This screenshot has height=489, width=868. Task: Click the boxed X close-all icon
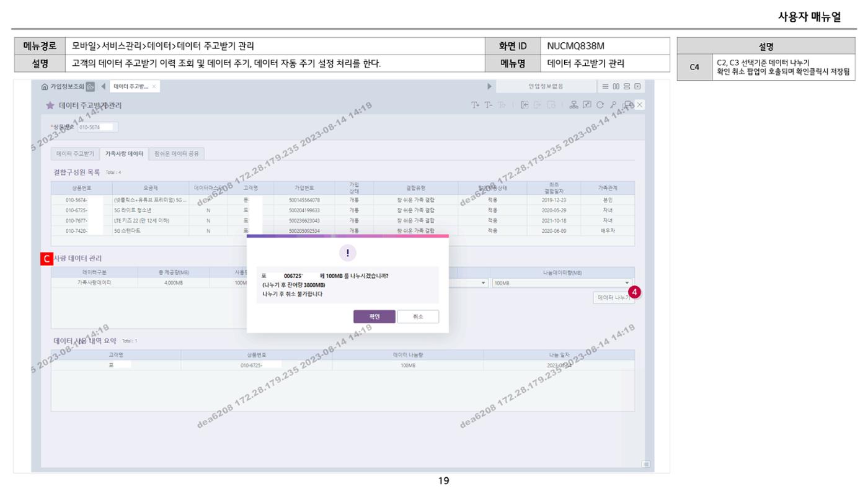637,86
